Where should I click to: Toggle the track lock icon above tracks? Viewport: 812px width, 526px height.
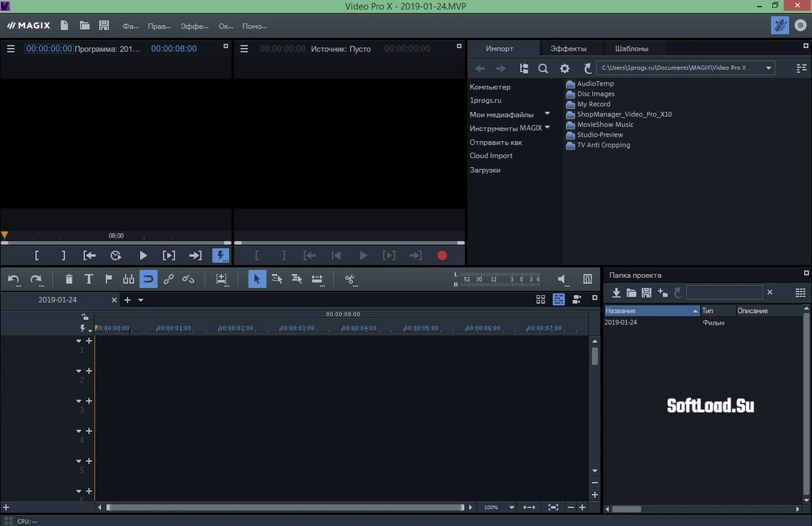point(84,316)
